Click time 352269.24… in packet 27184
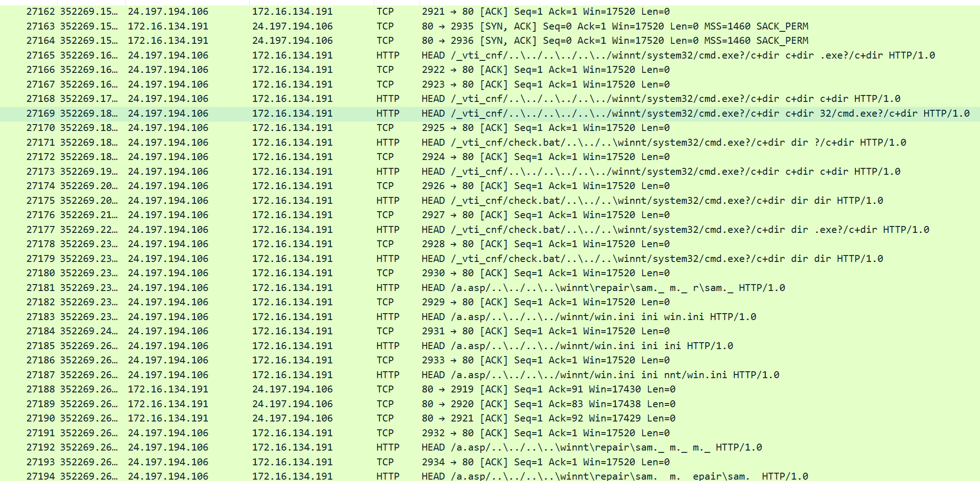980x481 pixels. (89, 331)
